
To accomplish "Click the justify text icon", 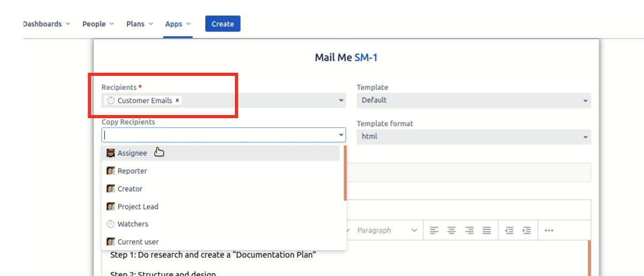I will click(x=487, y=231).
